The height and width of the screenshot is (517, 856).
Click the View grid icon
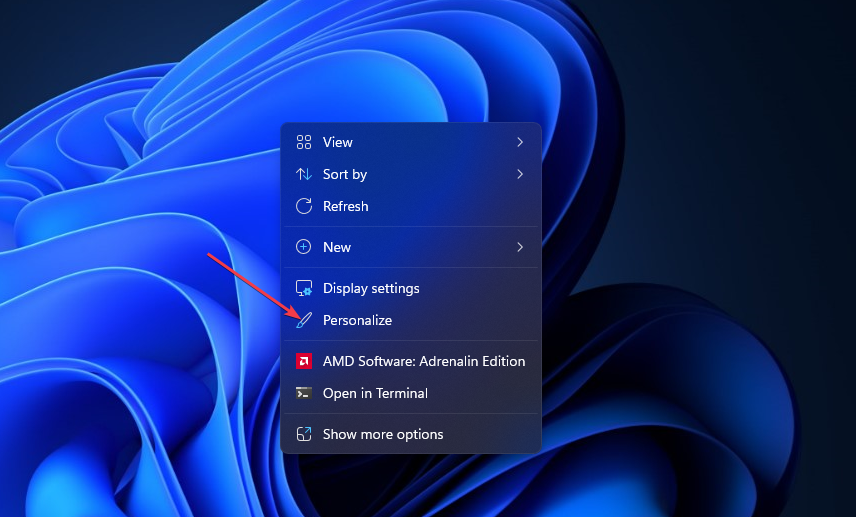[x=304, y=142]
